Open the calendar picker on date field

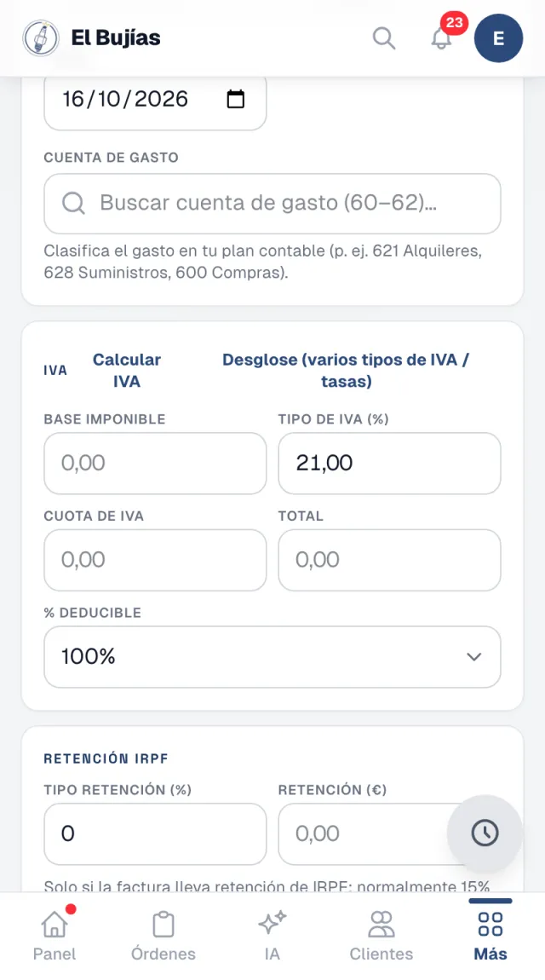(235, 99)
